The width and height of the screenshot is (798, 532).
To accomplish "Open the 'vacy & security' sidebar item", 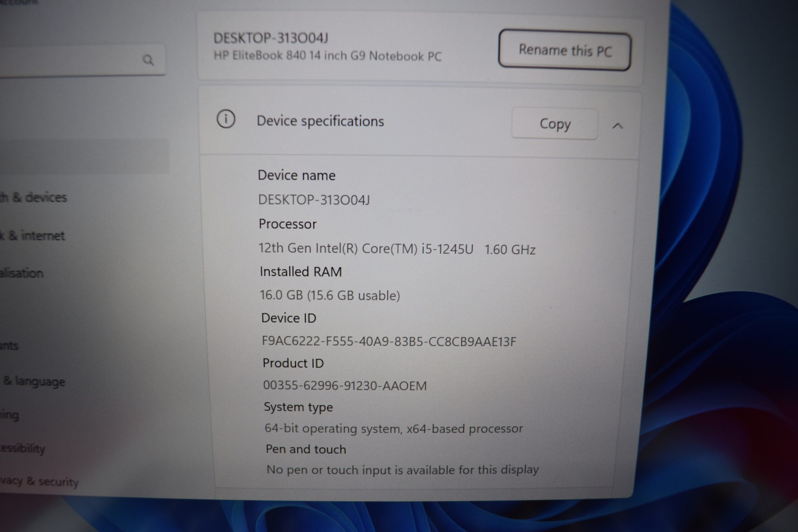I will click(39, 481).
